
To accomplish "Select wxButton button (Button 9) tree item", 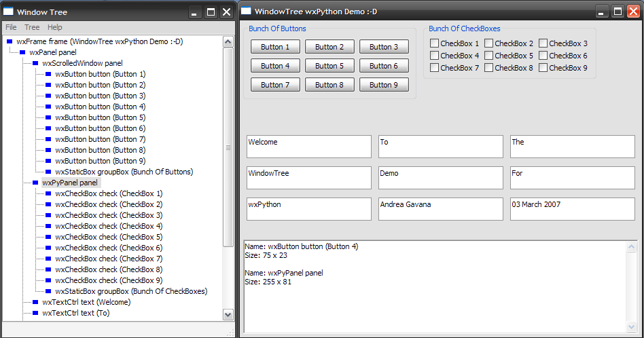I will (x=100, y=161).
